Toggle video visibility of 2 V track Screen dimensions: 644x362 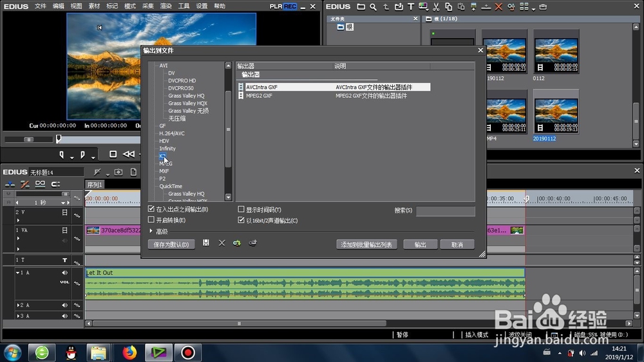tap(64, 213)
